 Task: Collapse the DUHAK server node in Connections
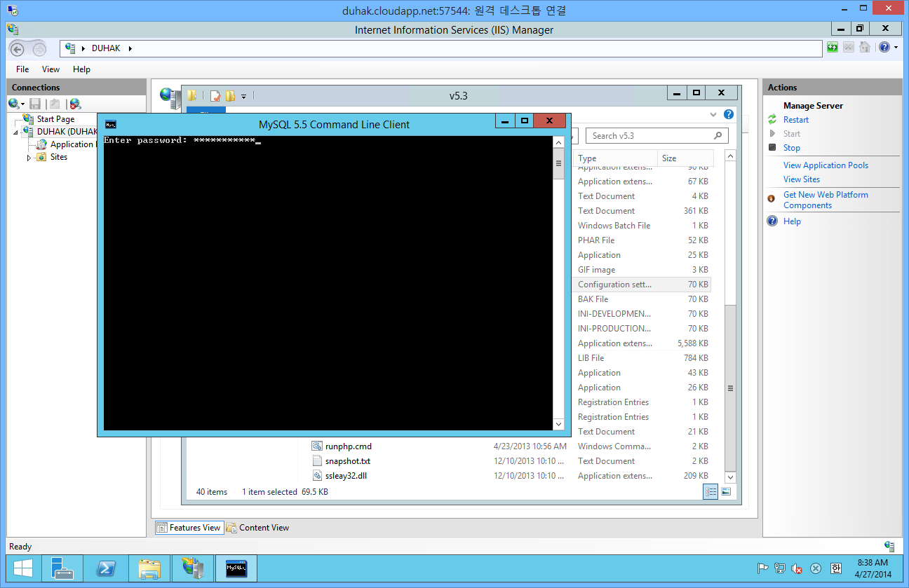tap(15, 132)
